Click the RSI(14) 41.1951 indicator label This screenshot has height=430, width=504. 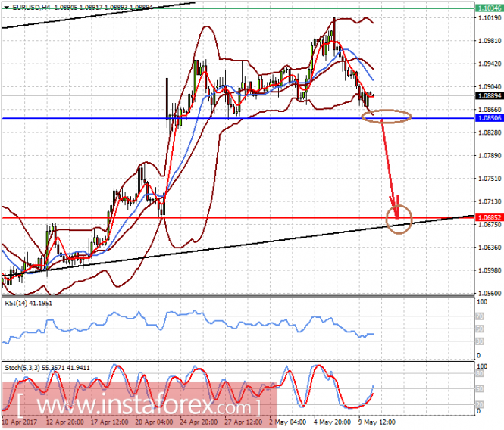28,303
